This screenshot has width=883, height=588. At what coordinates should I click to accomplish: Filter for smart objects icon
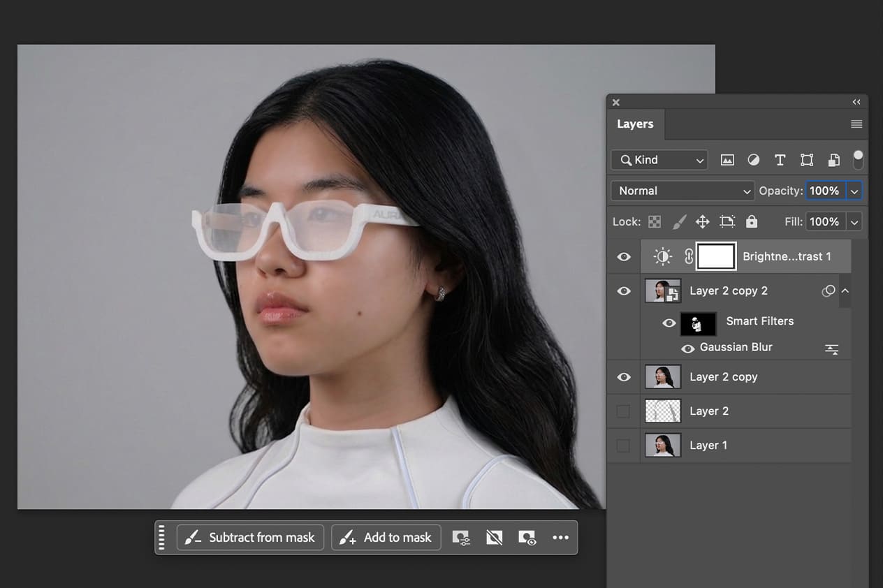pyautogui.click(x=833, y=160)
